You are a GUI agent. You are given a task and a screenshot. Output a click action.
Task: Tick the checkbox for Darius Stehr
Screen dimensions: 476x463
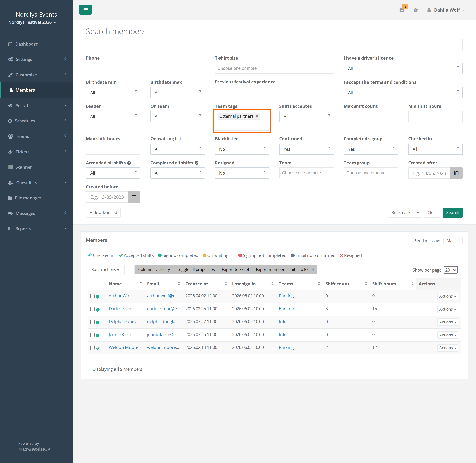click(x=92, y=309)
